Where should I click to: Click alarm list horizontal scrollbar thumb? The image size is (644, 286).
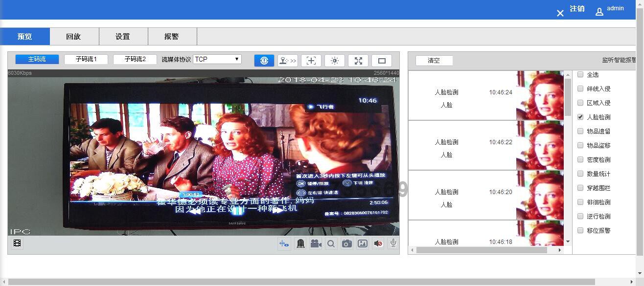(x=482, y=250)
